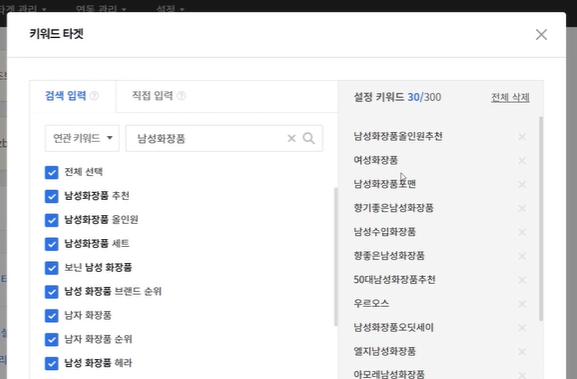Remove keyword 남성수입화장품

click(522, 232)
